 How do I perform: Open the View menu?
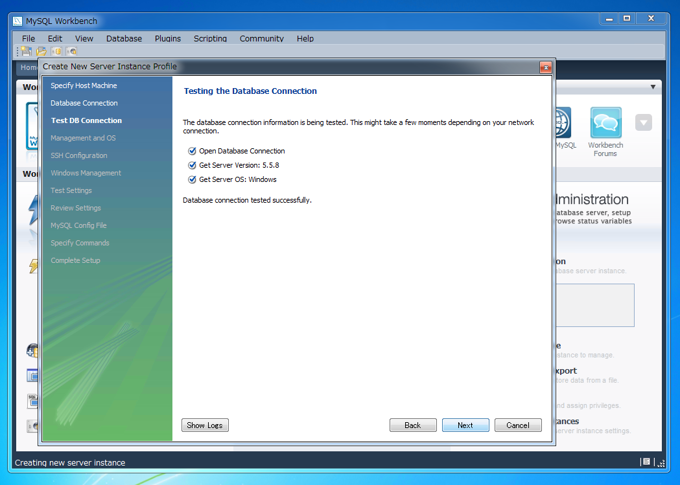[x=84, y=39]
